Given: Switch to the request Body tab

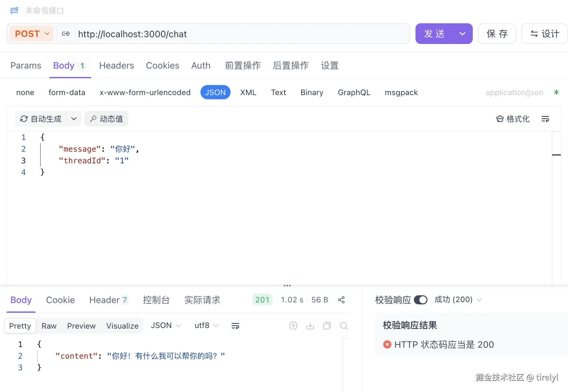Looking at the screenshot, I should [70, 66].
